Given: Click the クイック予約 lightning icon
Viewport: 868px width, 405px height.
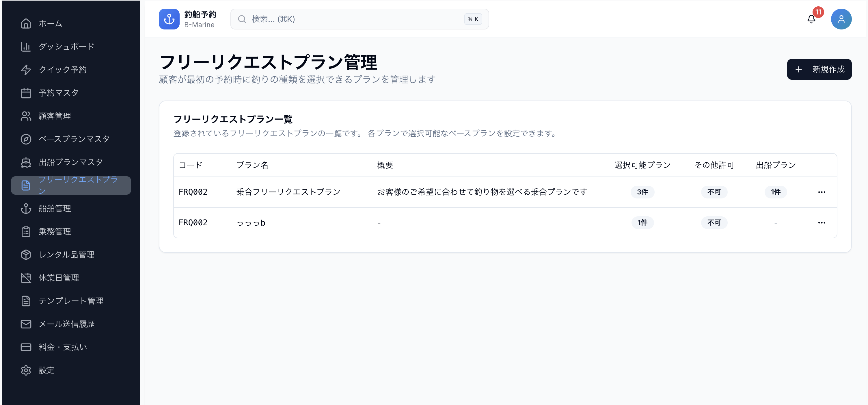Looking at the screenshot, I should click(x=26, y=70).
